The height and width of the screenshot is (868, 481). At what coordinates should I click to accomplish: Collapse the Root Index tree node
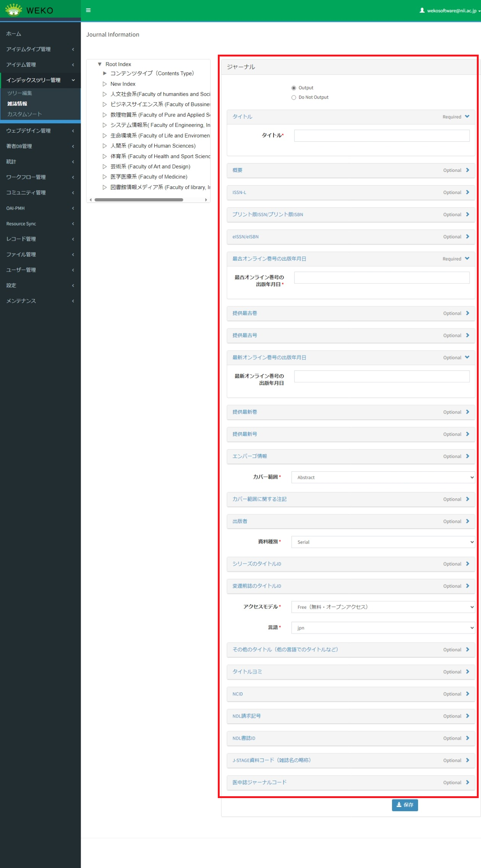coord(100,64)
